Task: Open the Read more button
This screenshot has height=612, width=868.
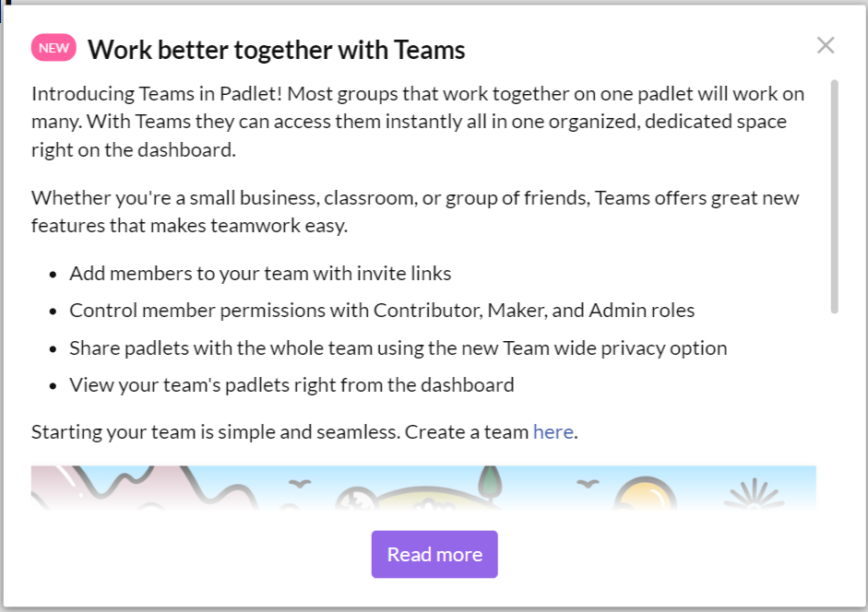Action: (x=434, y=555)
